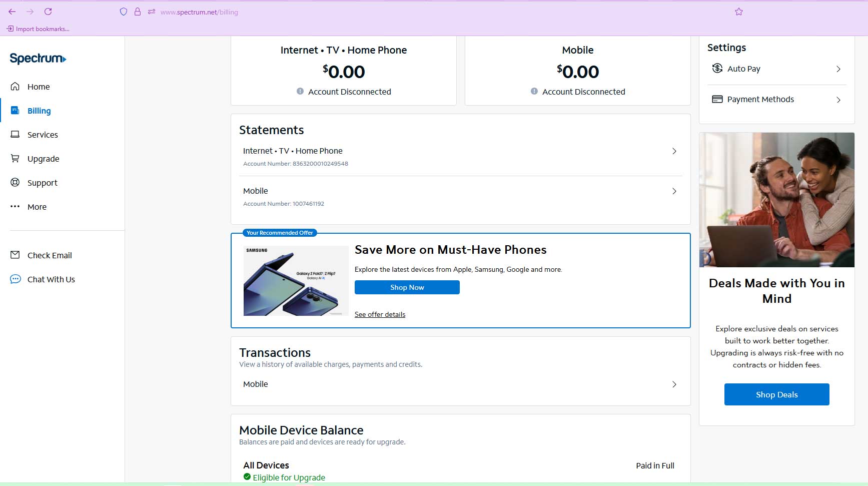Open the See offer details link

[x=380, y=314]
